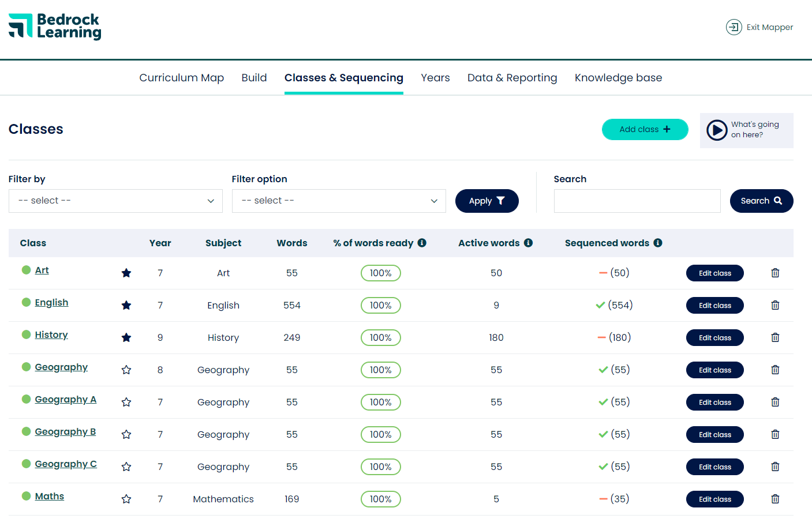
Task: Click the Mathematics subject cell
Action: pos(223,499)
